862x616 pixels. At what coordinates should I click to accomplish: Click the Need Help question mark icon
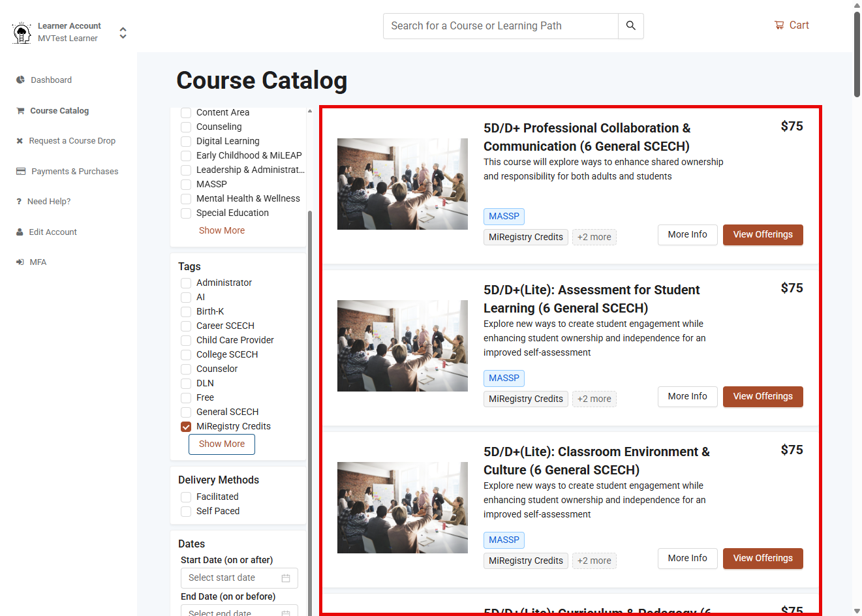pos(19,202)
